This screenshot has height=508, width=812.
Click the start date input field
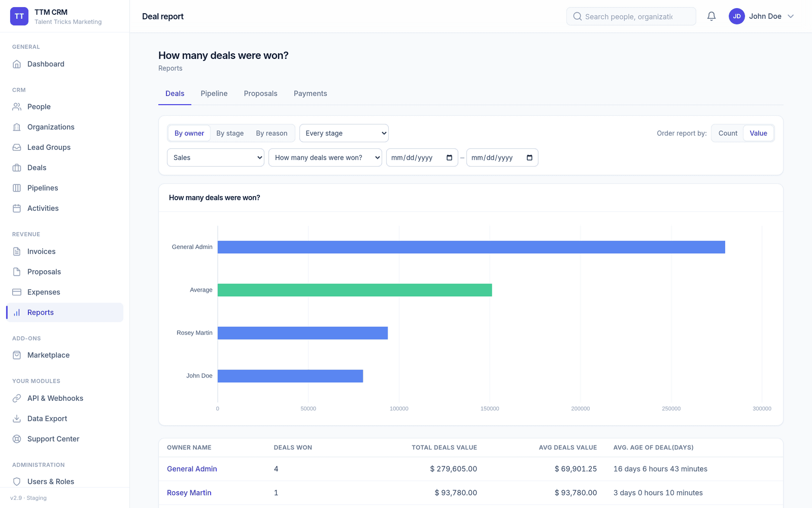(422, 157)
